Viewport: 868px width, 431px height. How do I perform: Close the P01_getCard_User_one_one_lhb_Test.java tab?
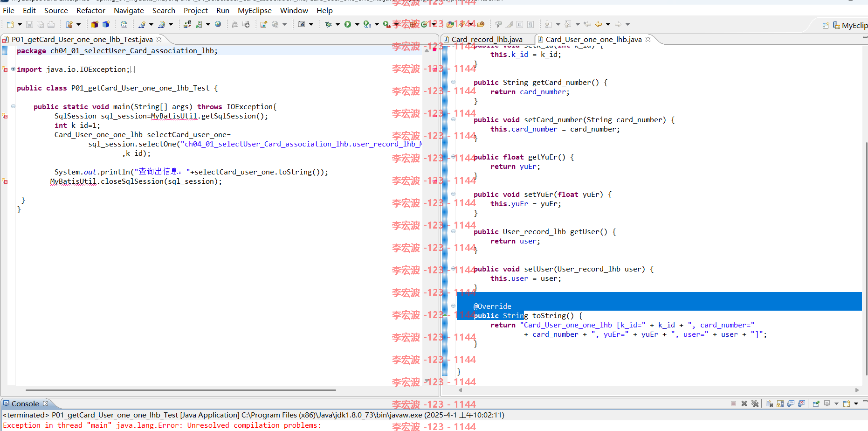(159, 39)
